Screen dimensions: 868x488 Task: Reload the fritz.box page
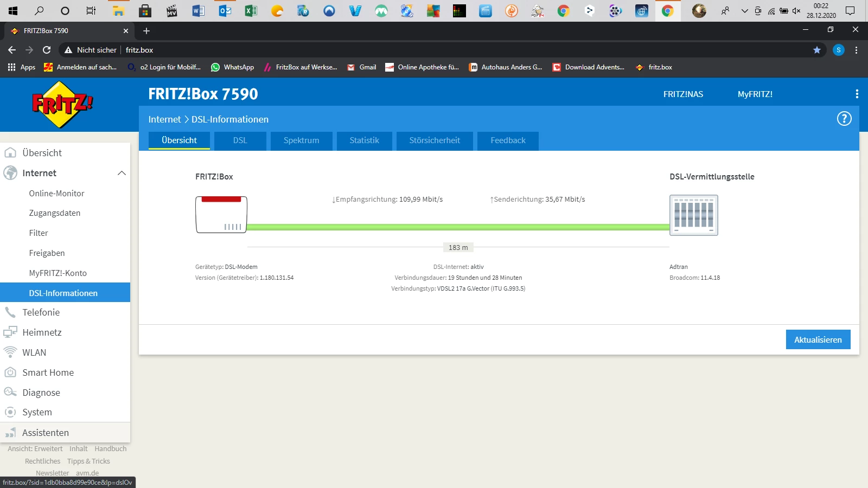pos(47,50)
